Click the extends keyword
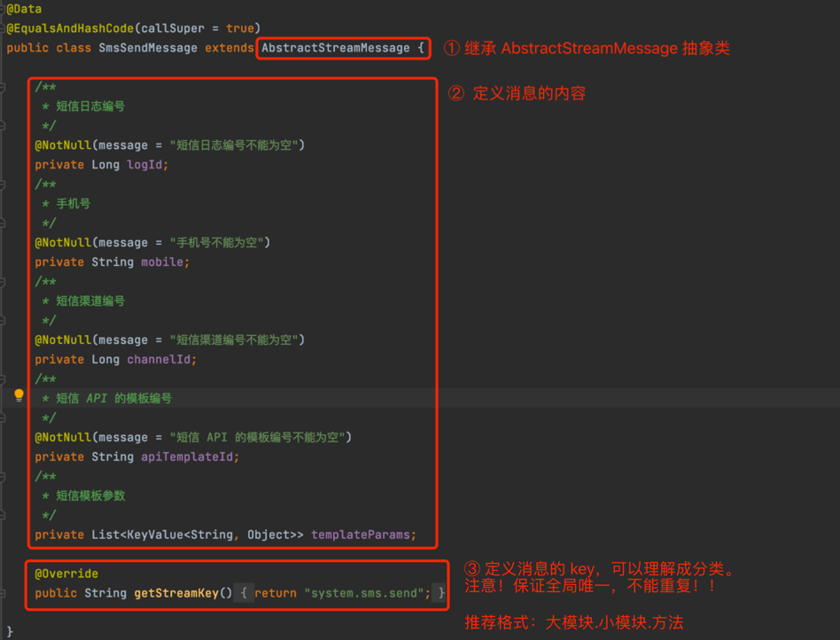840x640 pixels. [x=229, y=48]
